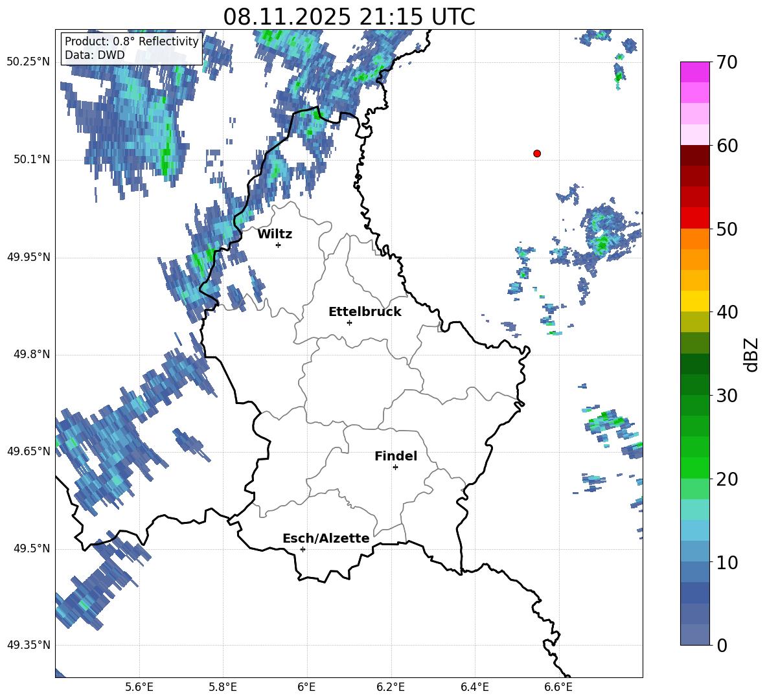767x700 pixels.
Task: Click the 50.25°N latitude label
Action: [29, 62]
